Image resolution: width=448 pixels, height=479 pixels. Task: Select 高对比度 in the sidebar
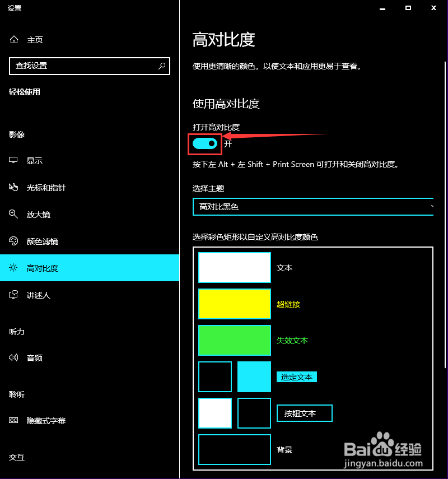coord(90,268)
